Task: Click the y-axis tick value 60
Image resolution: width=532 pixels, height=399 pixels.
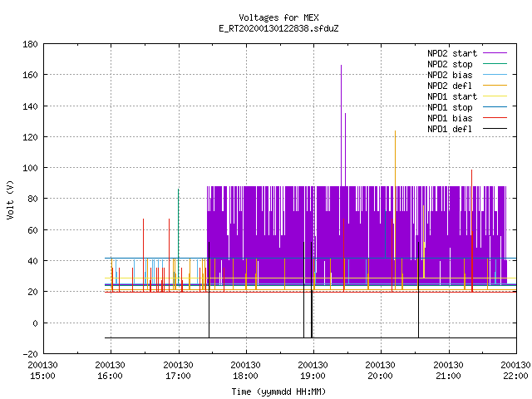Action: coord(32,230)
